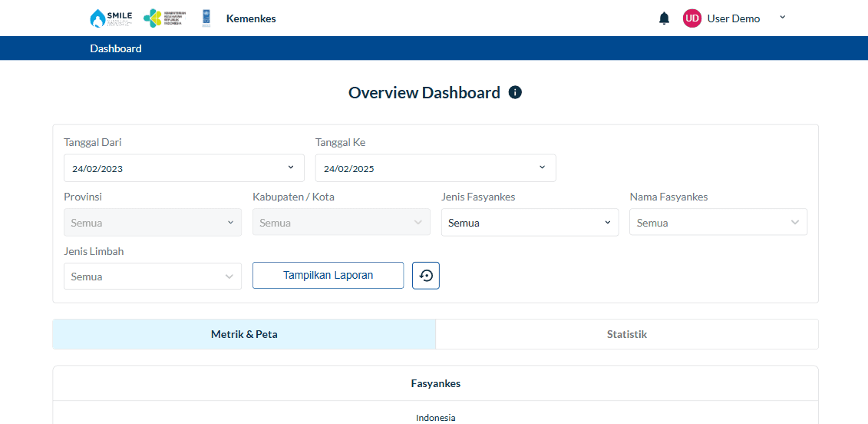Image resolution: width=868 pixels, height=424 pixels.
Task: Click the Jenis Limbah label
Action: tap(94, 252)
